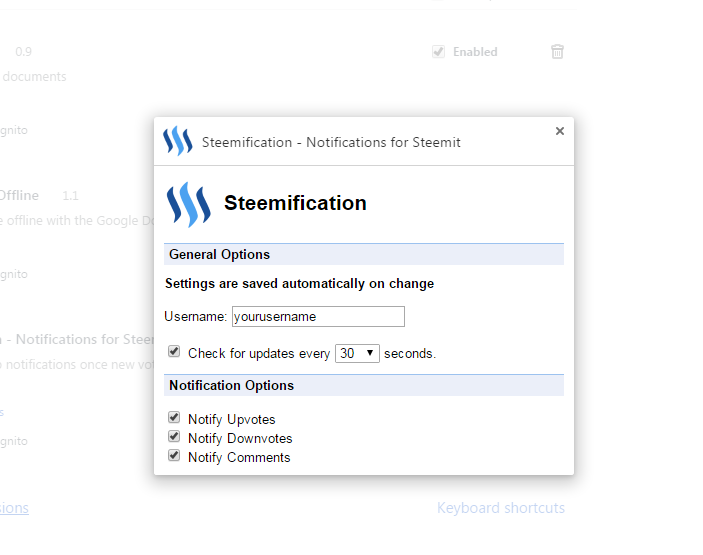Click the bold Steemification heading text
Viewport: 703px width, 555px height.
[295, 203]
